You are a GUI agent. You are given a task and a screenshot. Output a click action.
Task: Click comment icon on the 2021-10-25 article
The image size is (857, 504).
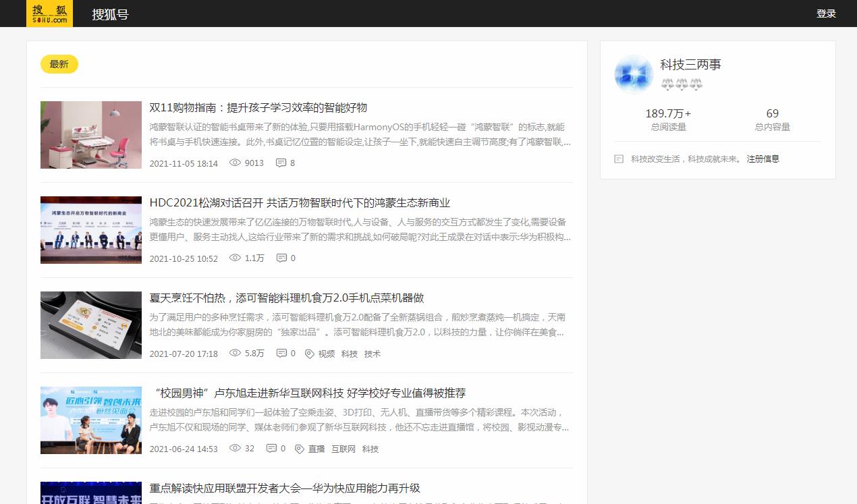pos(281,258)
